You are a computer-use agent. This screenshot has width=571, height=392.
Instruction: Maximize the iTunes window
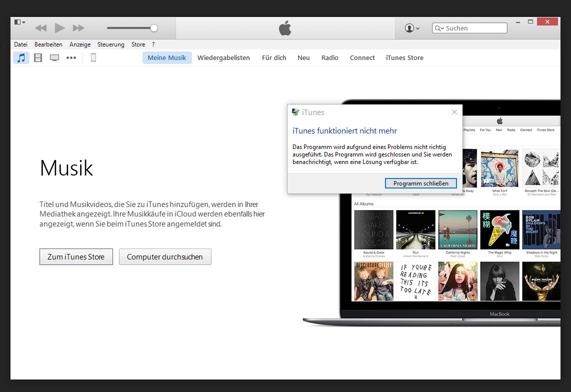[530, 22]
